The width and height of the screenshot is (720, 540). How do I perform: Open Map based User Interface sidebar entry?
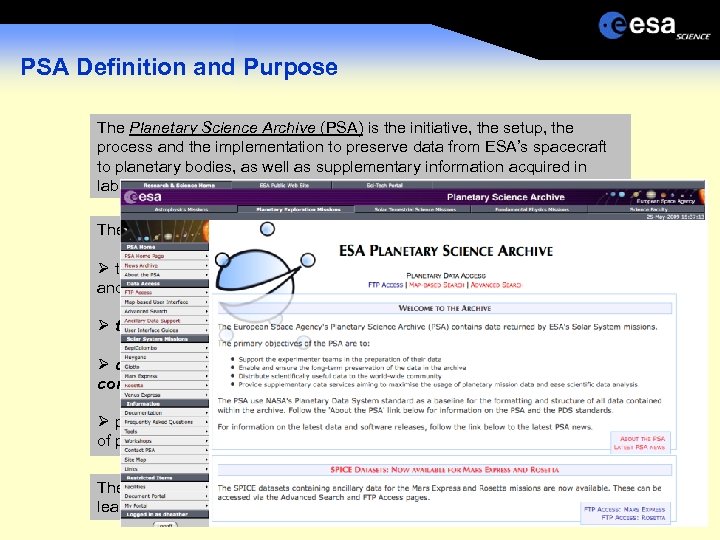pos(165,302)
